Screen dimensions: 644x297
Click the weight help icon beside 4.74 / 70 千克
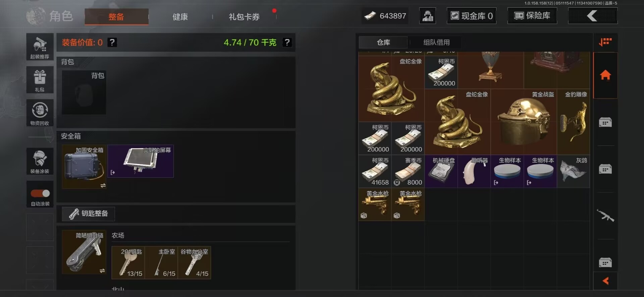(287, 42)
